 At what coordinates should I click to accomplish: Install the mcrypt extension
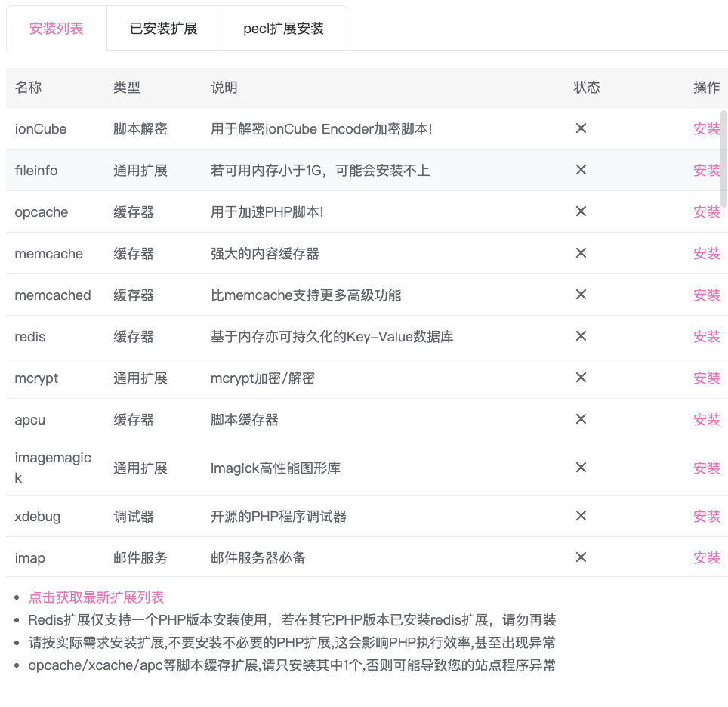(x=707, y=378)
